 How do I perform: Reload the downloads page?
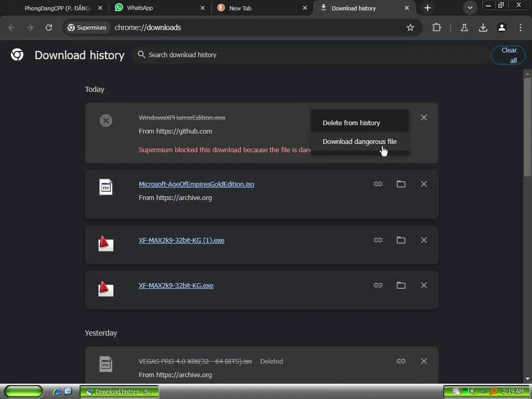point(49,28)
